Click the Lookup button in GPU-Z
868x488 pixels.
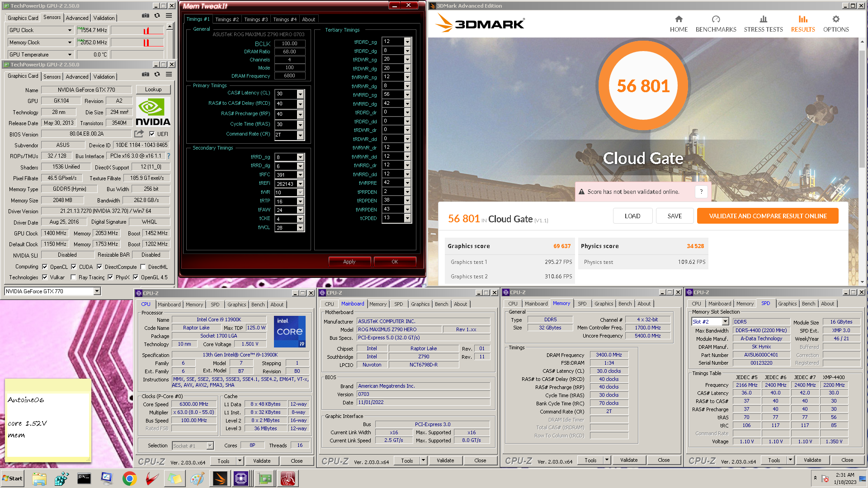click(x=153, y=89)
